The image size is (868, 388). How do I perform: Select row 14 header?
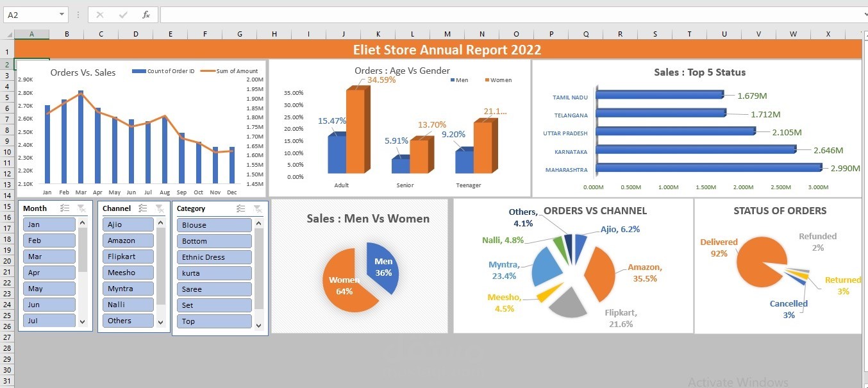(x=7, y=195)
